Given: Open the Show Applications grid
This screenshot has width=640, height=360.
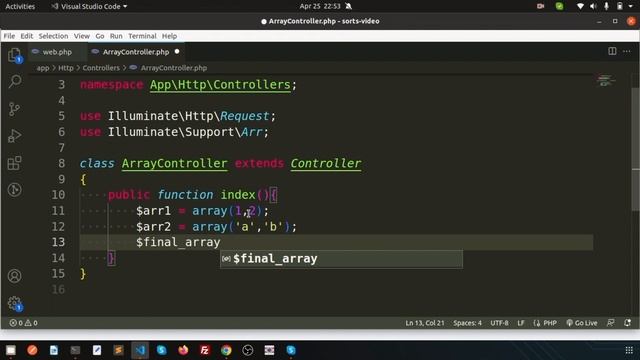Looking at the screenshot, I should click(x=629, y=350).
